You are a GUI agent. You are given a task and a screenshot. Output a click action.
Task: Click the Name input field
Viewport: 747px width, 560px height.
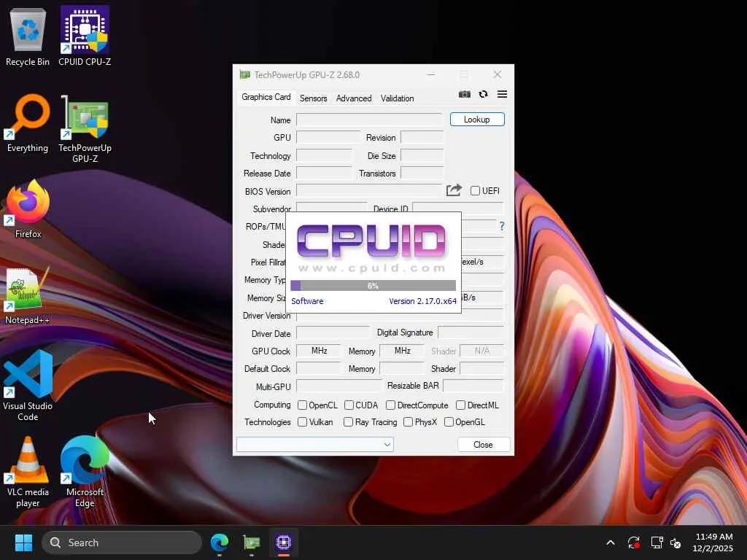tap(370, 120)
